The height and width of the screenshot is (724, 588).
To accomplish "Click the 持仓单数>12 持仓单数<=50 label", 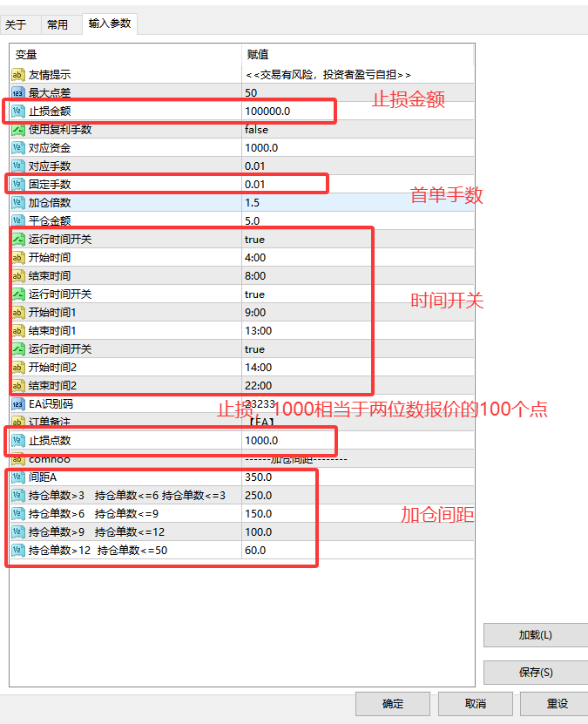I will (98, 551).
